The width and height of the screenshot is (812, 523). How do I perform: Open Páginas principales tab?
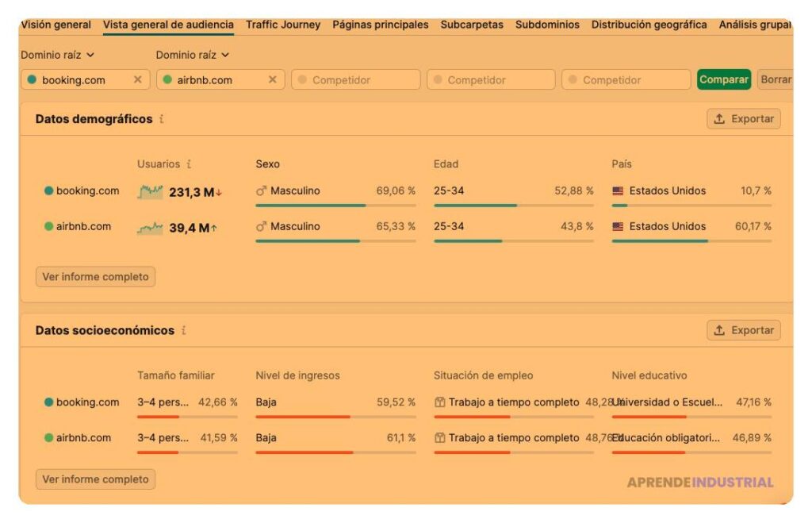(380, 25)
